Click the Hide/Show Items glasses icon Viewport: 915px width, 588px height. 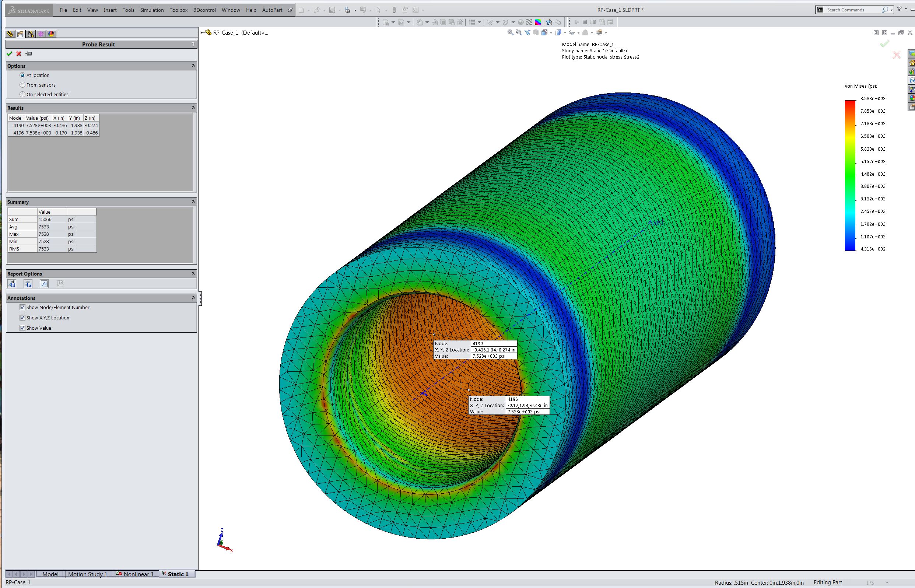coord(571,33)
